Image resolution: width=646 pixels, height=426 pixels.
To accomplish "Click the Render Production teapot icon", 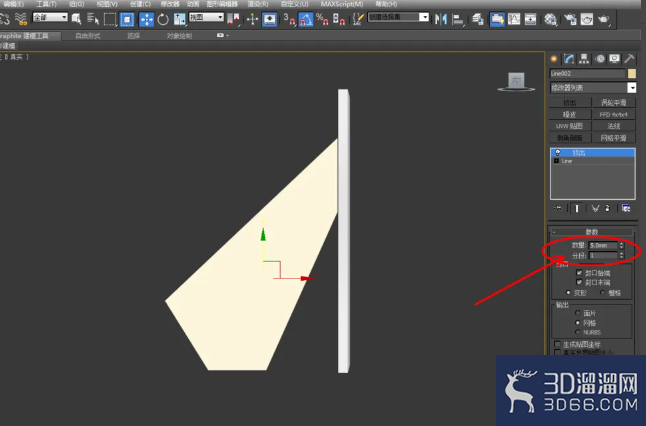I will tap(604, 19).
